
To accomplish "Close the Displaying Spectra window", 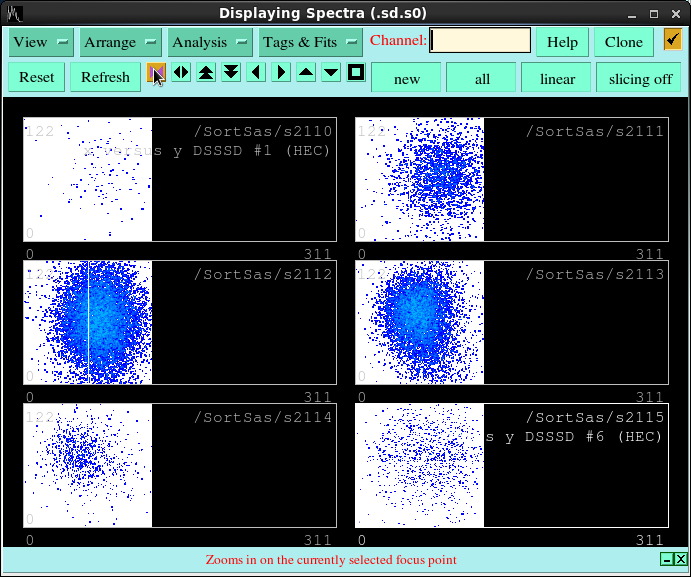I will pos(676,14).
